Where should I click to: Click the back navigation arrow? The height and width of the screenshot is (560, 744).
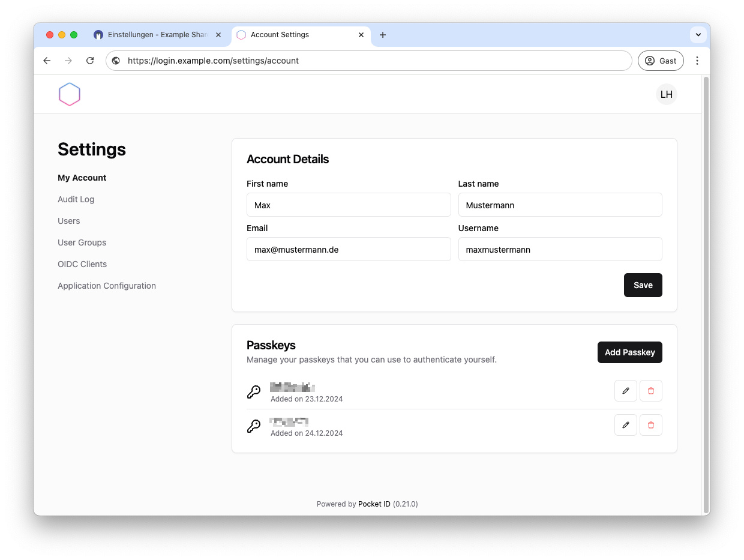pos(47,61)
